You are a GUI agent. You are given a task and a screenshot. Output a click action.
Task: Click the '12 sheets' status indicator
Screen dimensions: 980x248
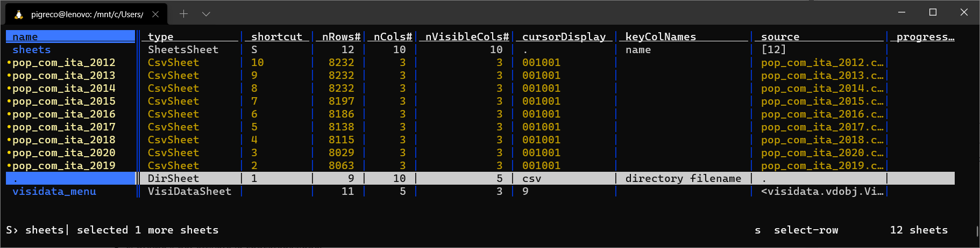919,230
